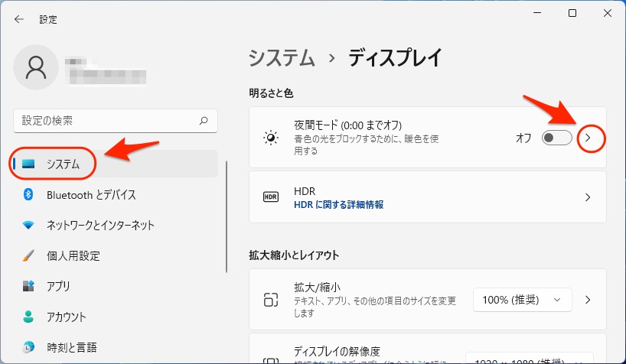The height and width of the screenshot is (364, 626).
Task: Click the 時刻と言語 globe clock icon
Action: point(28,347)
